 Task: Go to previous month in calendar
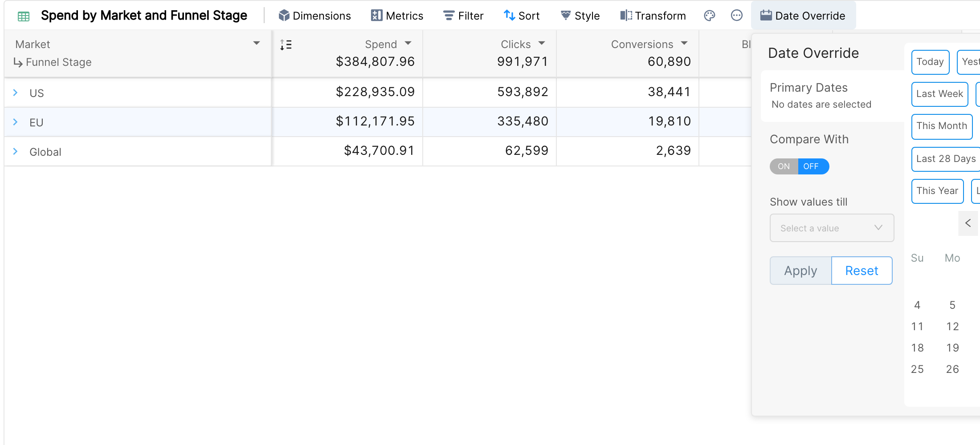pos(968,223)
